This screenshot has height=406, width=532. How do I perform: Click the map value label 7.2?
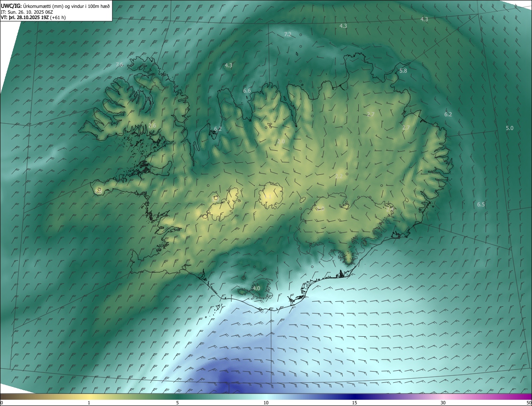(288, 34)
